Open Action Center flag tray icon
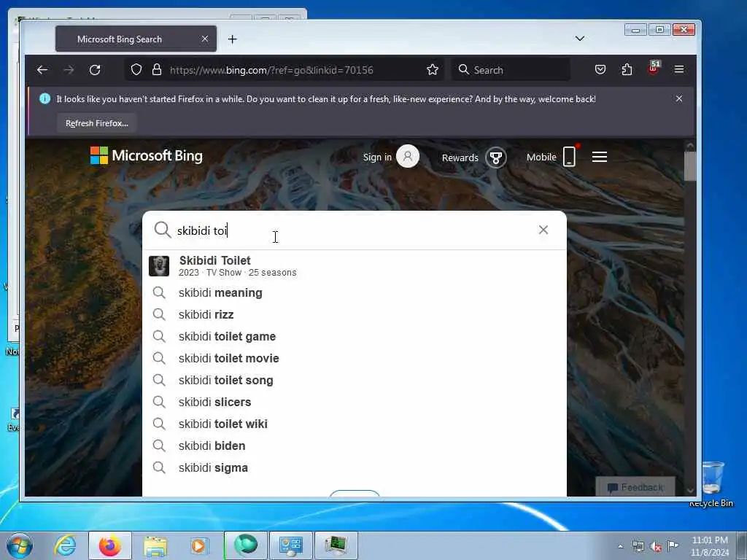This screenshot has width=747, height=560. tap(673, 545)
